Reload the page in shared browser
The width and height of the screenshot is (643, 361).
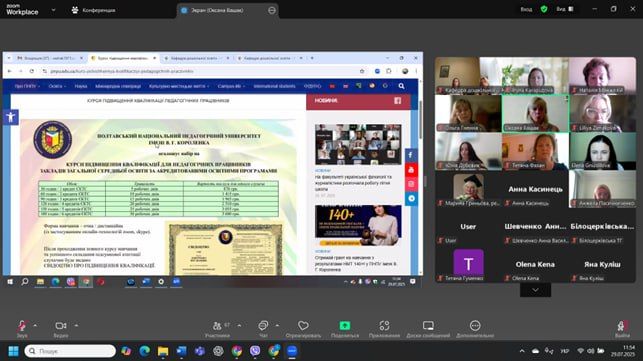[32, 71]
